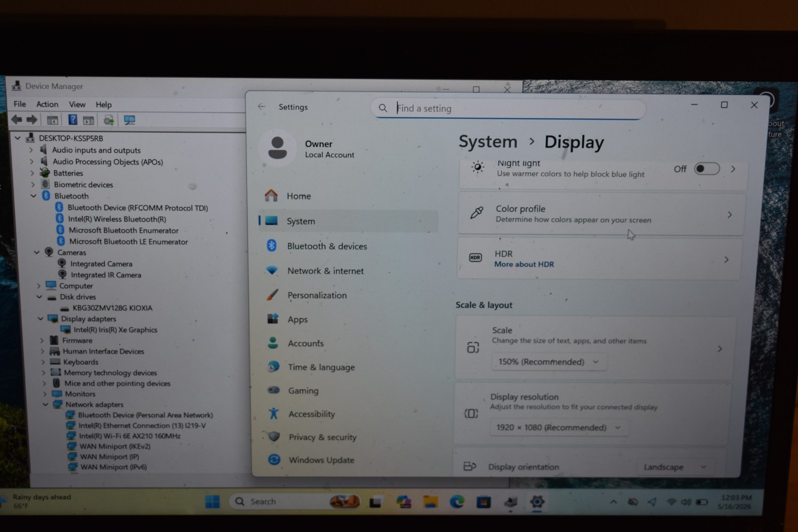Open View menu in Device Manager
The image size is (798, 532).
[x=77, y=104]
